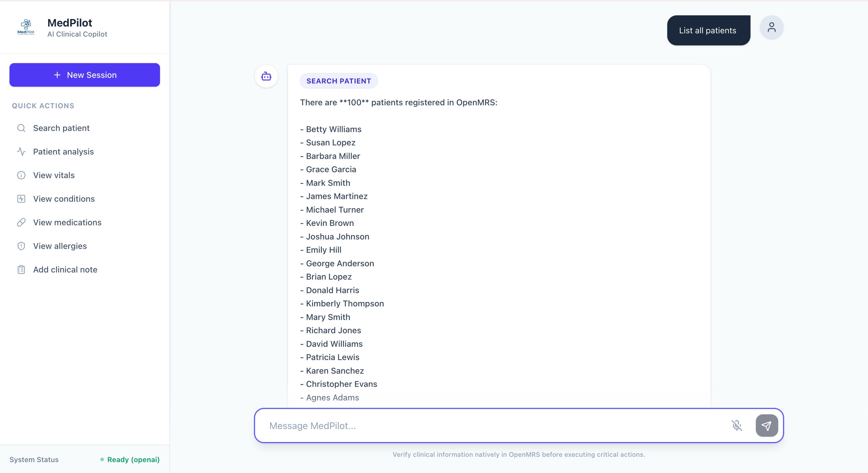Screen dimensions: 868x473
Task: Click the magnifier icon beside Search patient
Action: [x=21, y=128]
